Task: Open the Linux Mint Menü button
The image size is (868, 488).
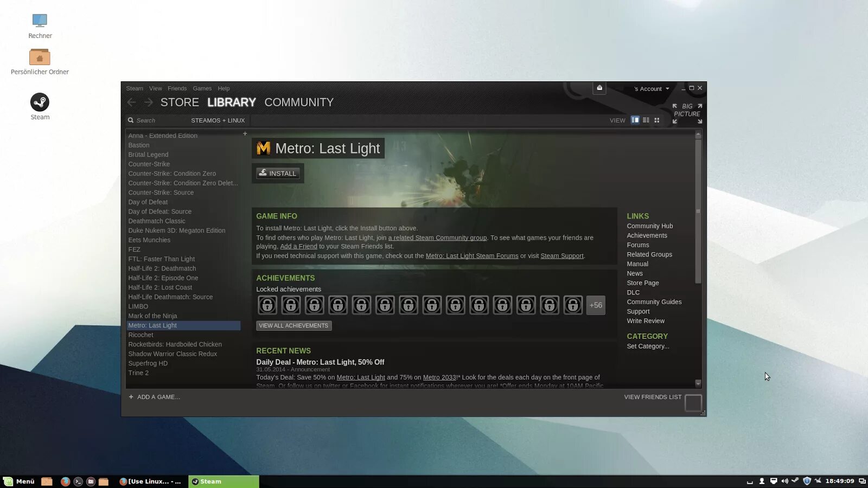Action: 20,481
